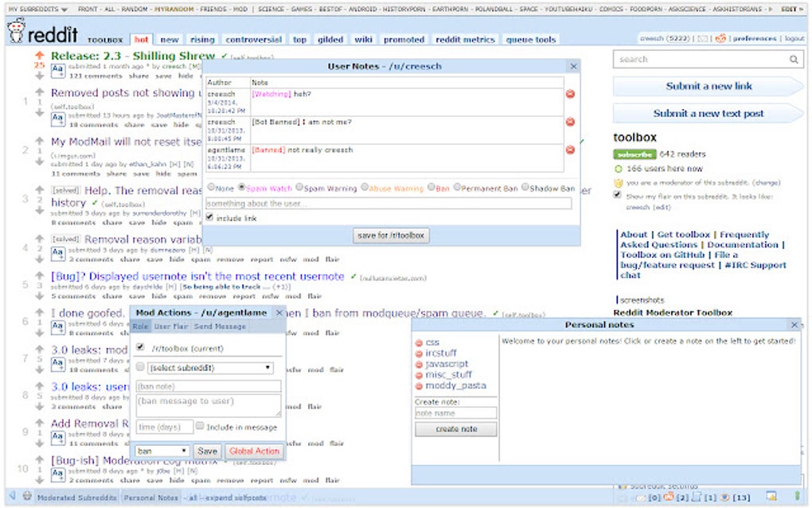Open modmail snoo icon in bottom status bar
812x508 pixels.
pos(669,497)
